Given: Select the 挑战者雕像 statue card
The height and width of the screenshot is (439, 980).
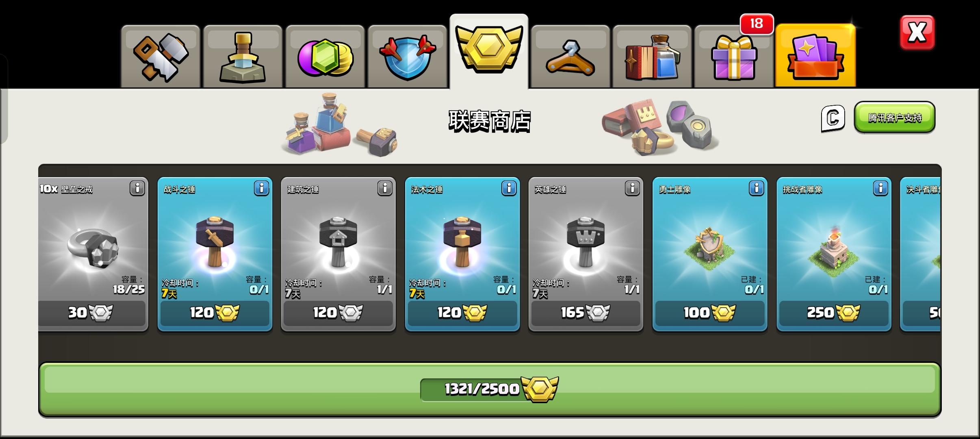Looking at the screenshot, I should pyautogui.click(x=834, y=254).
